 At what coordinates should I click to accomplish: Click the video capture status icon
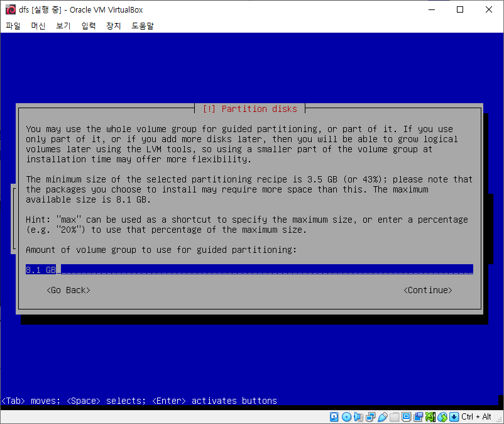[x=418, y=417]
